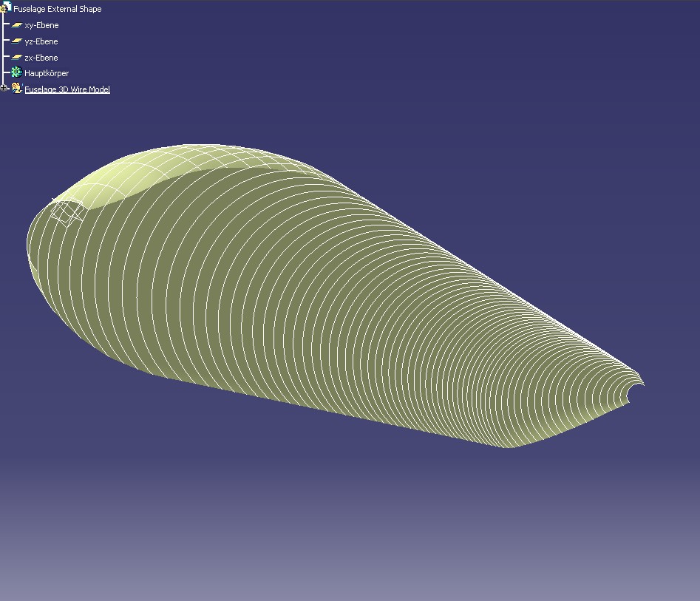Click the yz-Ebene plane icon
This screenshot has width=700, height=601.
point(17,41)
